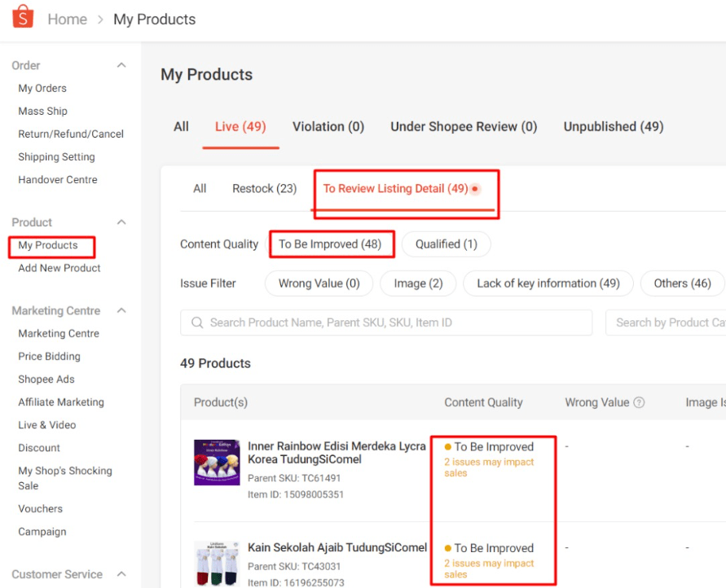Viewport: 726px width, 588px height.
Task: Open Kain Sekolah Ajaib product thumbnail
Action: pyautogui.click(x=217, y=564)
